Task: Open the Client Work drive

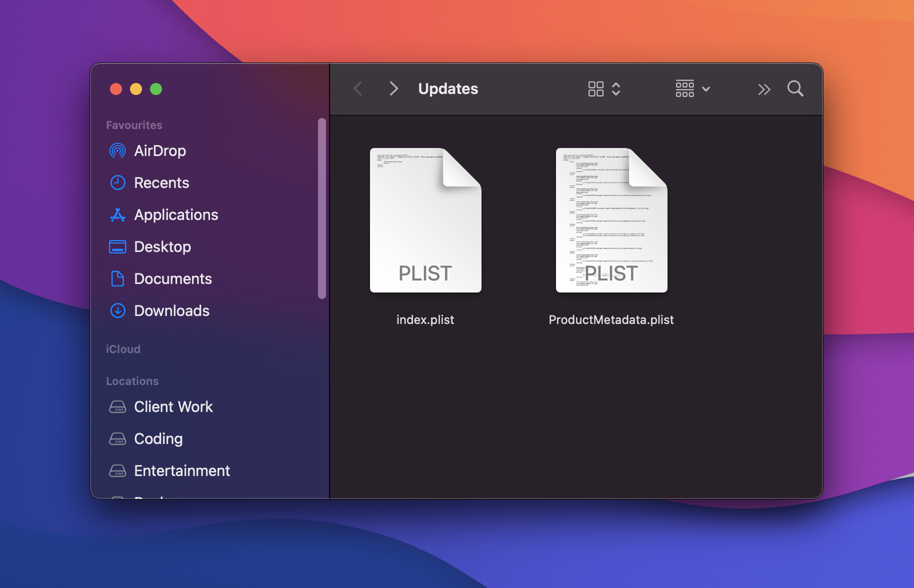Action: click(173, 406)
